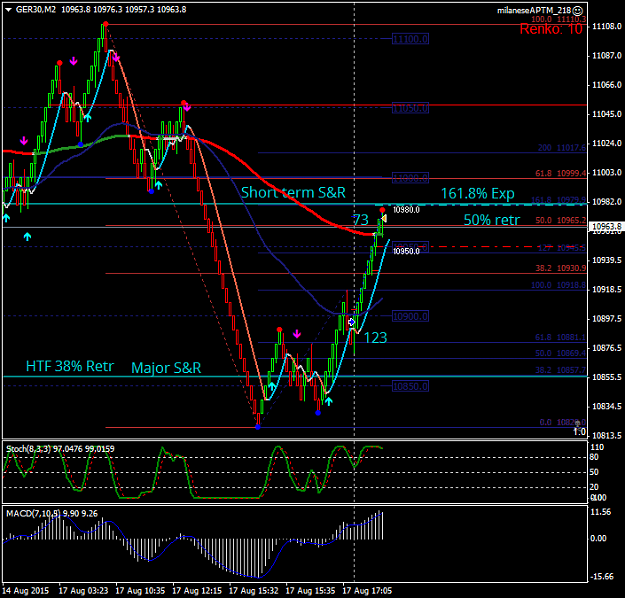This screenshot has height=598, width=625.
Task: Click the white diamond marker on dotted vertical line
Action: 351,322
